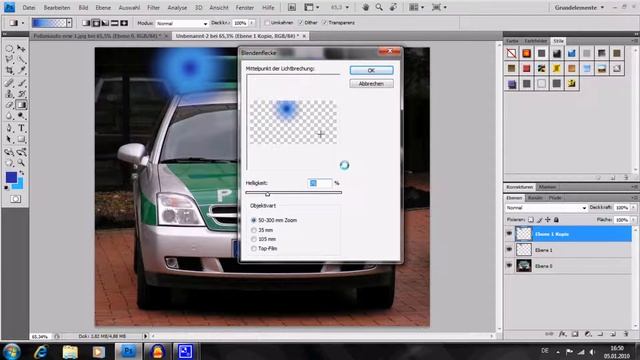Open the gradient picker dropdown arrow
Image resolution: width=640 pixels, height=360 pixels.
[69, 23]
